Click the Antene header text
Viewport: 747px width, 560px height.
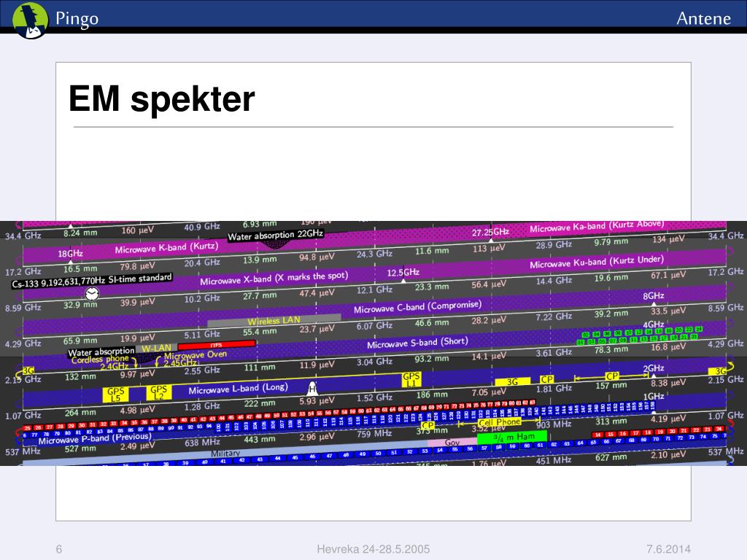coord(704,18)
